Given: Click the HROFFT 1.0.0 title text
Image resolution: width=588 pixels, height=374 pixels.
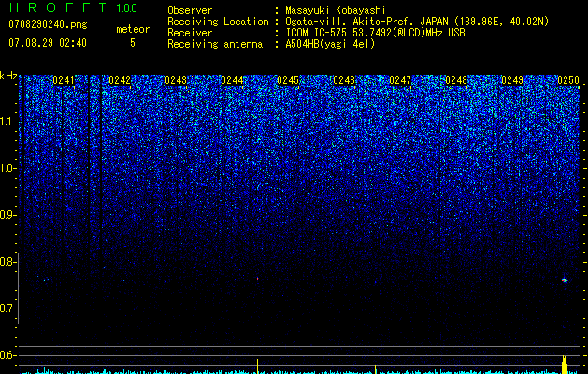Looking at the screenshot, I should click(73, 7).
